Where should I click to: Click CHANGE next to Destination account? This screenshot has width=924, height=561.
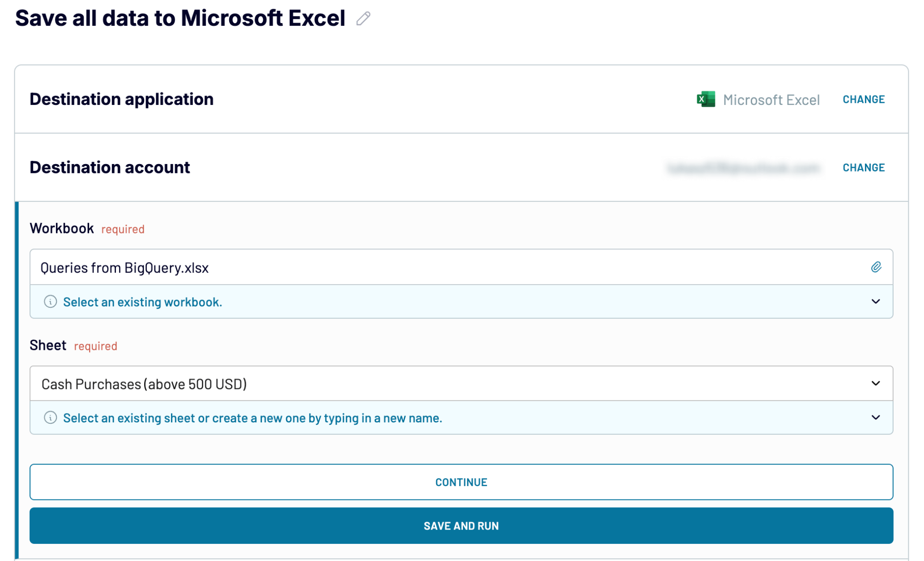pos(863,167)
